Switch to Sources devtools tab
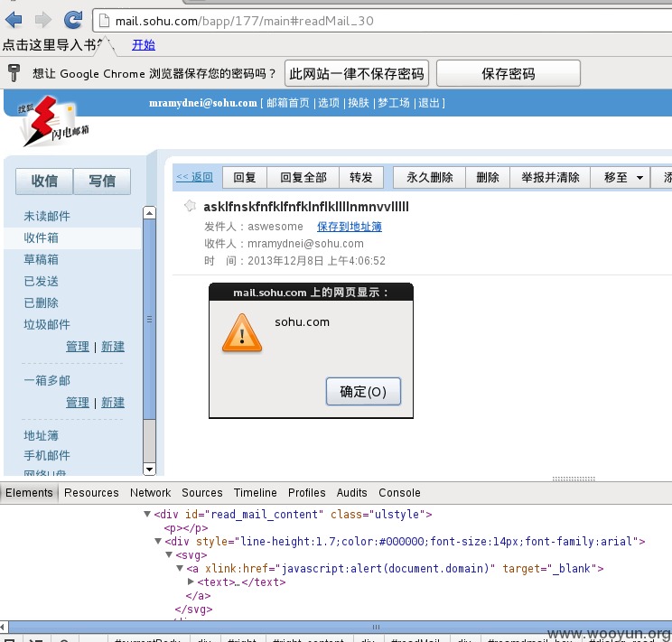This screenshot has width=672, height=642. [x=201, y=493]
